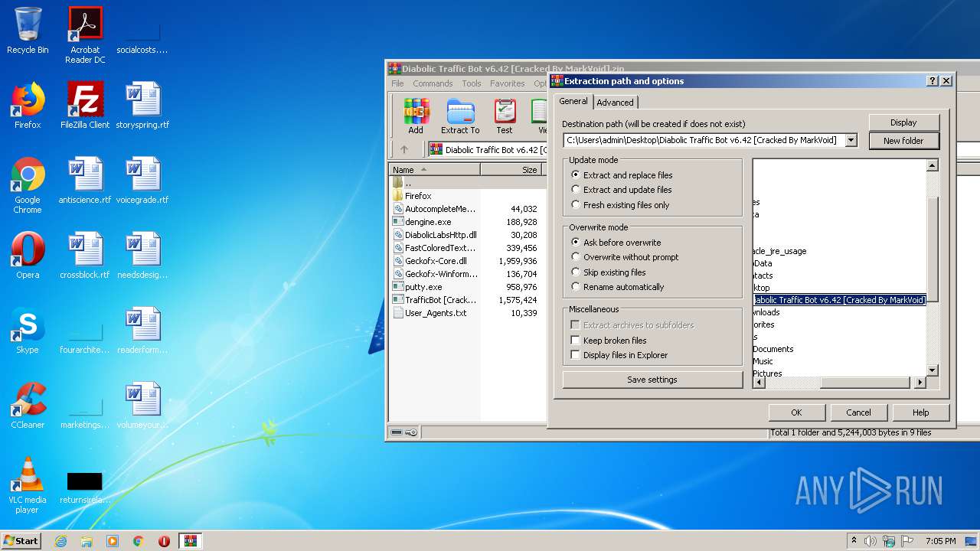
Task: Open the File menu in WinRAR
Action: (x=397, y=83)
